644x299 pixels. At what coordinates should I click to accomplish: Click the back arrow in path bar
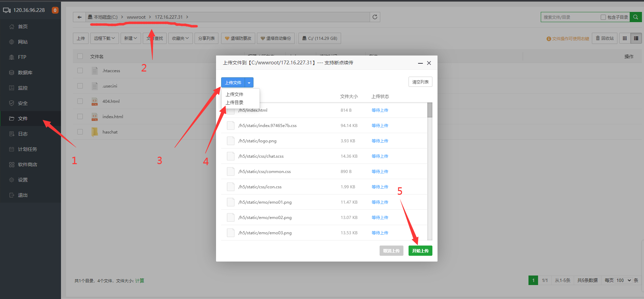tap(79, 17)
